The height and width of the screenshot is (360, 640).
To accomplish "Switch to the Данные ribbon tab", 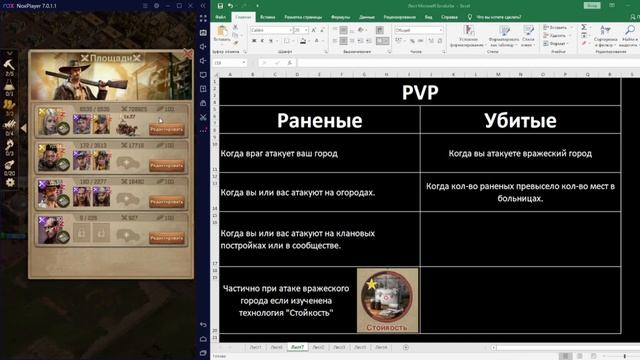I will (367, 17).
